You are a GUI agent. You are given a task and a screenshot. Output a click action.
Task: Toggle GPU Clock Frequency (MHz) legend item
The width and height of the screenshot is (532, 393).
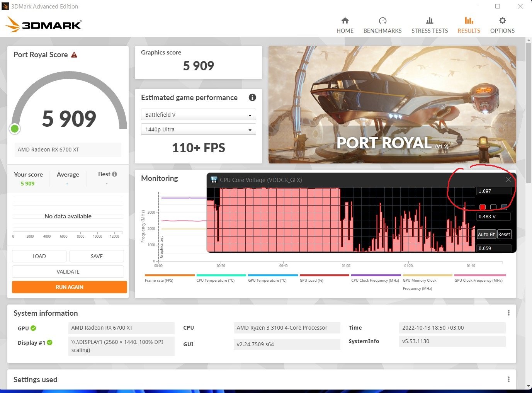click(480, 278)
